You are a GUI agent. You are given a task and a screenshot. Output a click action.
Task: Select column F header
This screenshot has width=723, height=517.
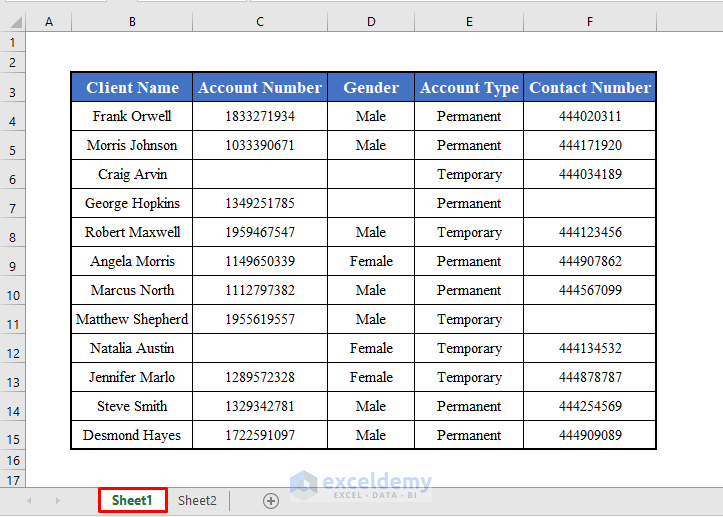[x=590, y=22]
